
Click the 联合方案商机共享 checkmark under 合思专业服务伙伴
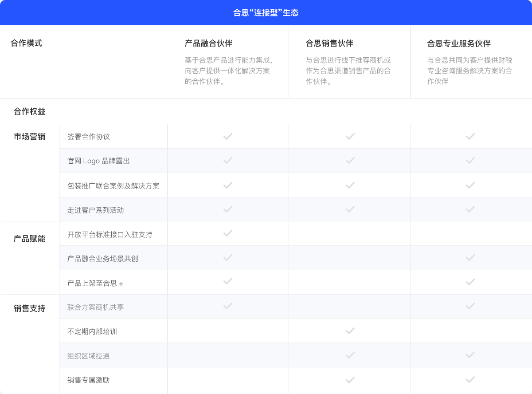coord(470,306)
